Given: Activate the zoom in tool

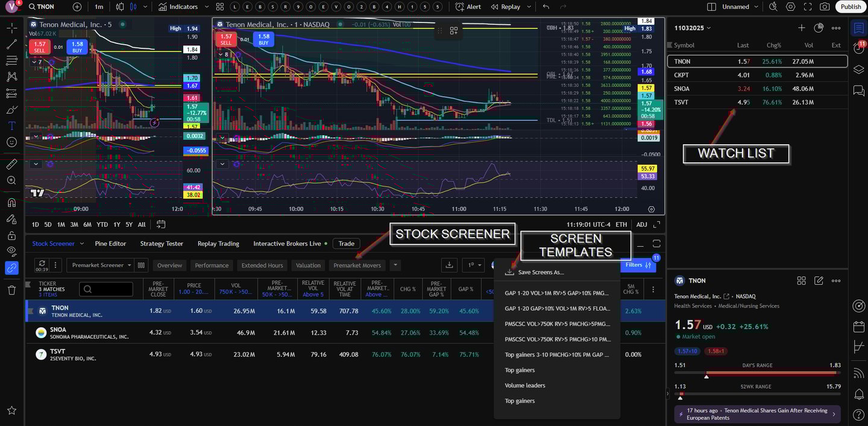Looking at the screenshot, I should click(x=11, y=180).
